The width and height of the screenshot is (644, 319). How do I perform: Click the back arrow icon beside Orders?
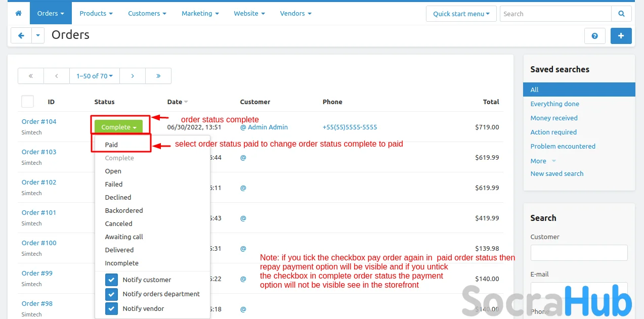pos(21,36)
